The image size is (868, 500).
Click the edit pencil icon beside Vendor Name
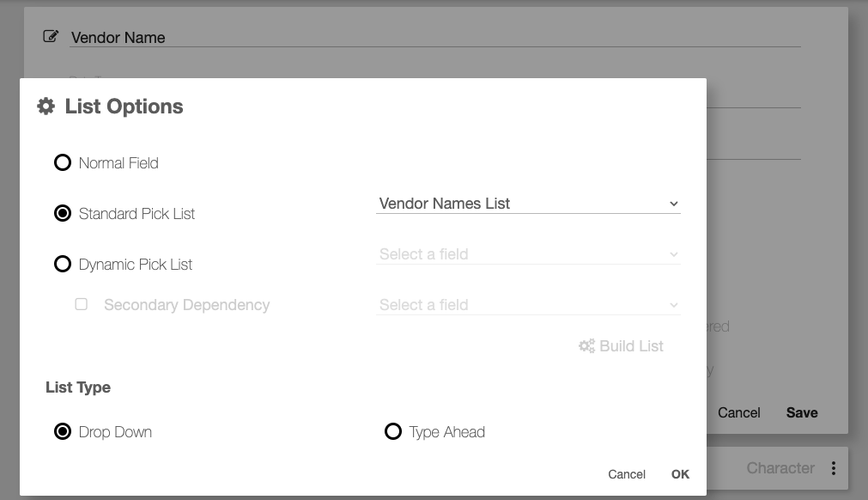point(51,37)
